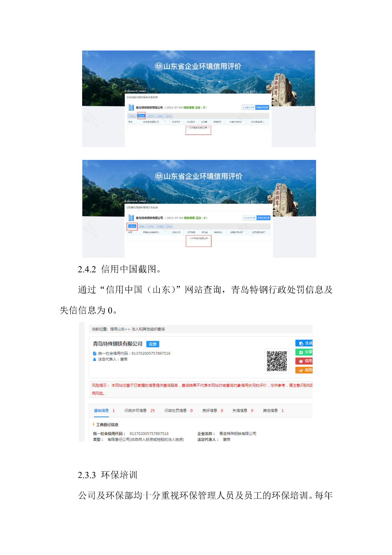
Task: Click the green 分享 share button
Action: coord(304,352)
